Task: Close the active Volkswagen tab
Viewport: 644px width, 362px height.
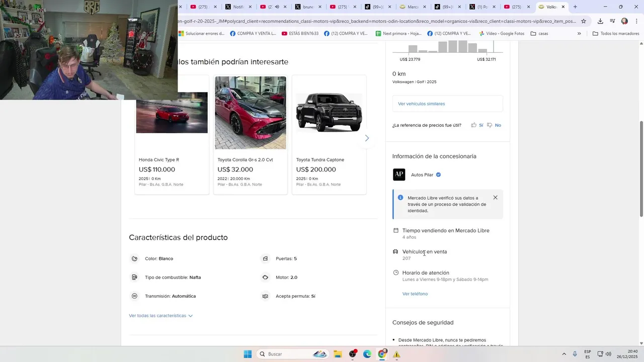Action: 563,7
